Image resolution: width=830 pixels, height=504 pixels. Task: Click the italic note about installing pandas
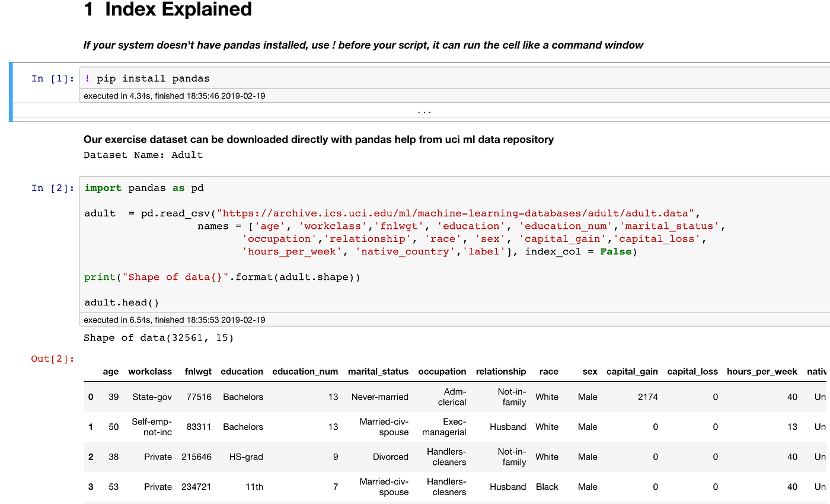point(363,44)
